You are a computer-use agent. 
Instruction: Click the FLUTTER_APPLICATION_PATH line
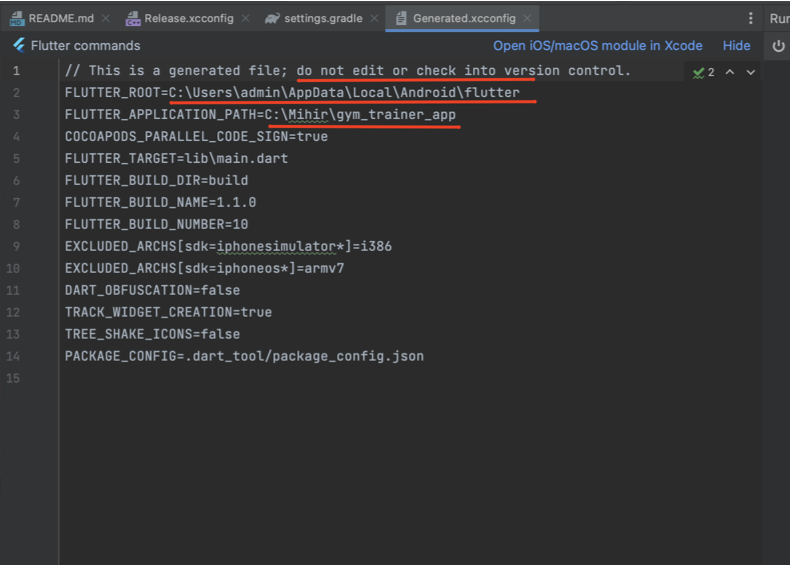[260, 115]
